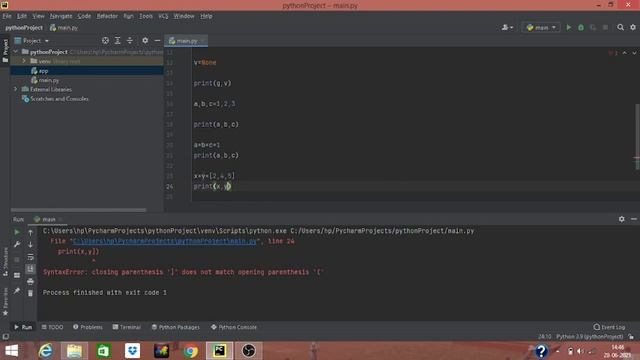Screen dimensions: 640x360
Task: Collapse the pythonProject root folder
Action: click(16, 52)
